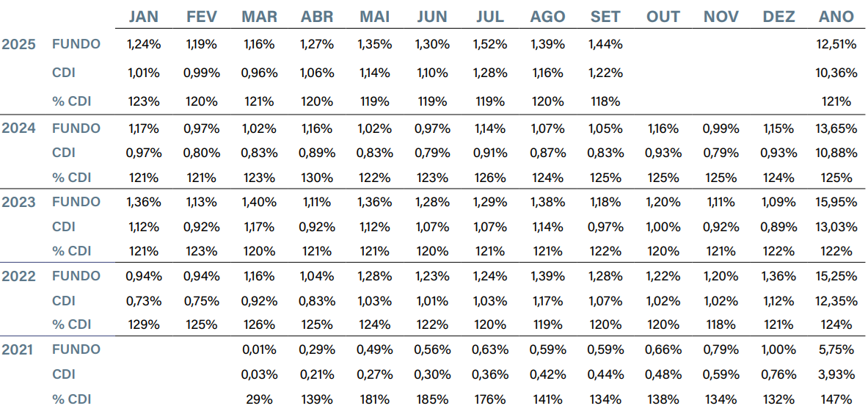Click the 2025 year row label
Screen dimensions: 868x414
pos(20,44)
